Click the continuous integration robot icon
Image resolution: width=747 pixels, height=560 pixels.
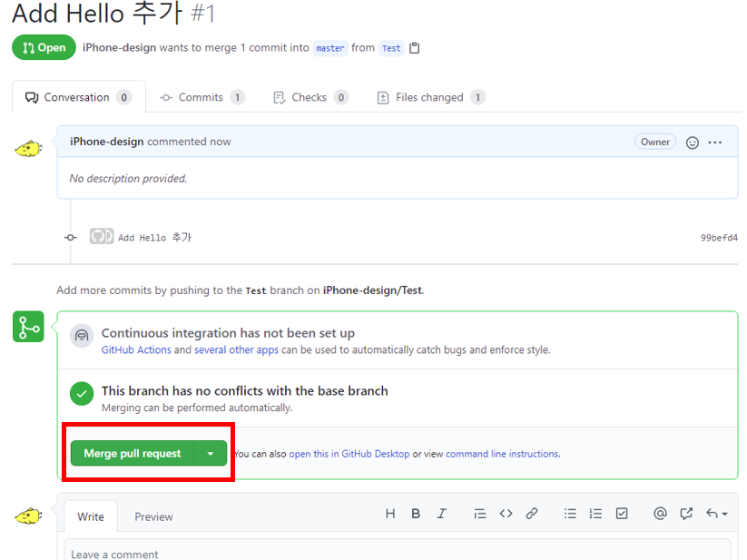82,335
